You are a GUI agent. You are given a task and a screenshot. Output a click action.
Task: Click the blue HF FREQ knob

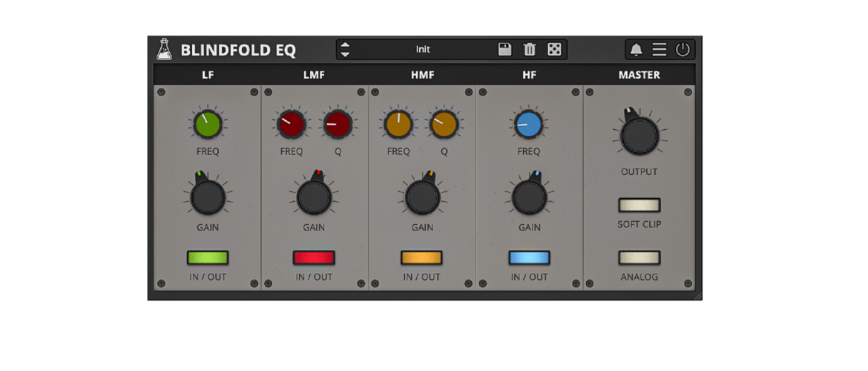(528, 124)
